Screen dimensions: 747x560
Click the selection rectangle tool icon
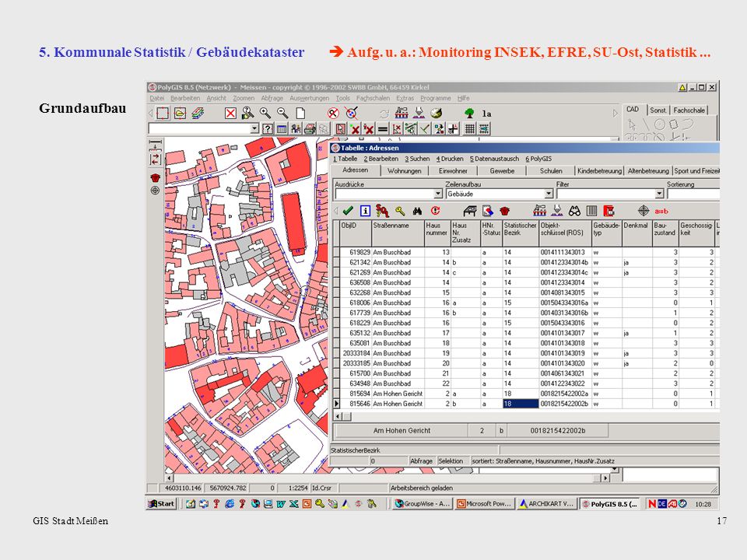pos(163,114)
